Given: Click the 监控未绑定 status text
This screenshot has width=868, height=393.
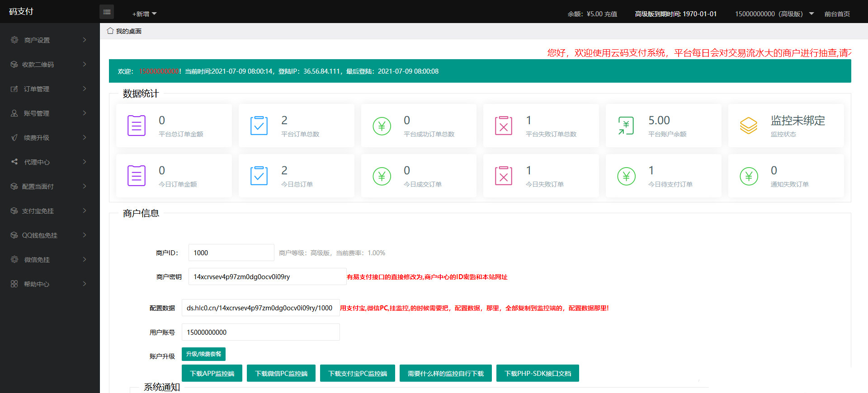Looking at the screenshot, I should click(798, 121).
